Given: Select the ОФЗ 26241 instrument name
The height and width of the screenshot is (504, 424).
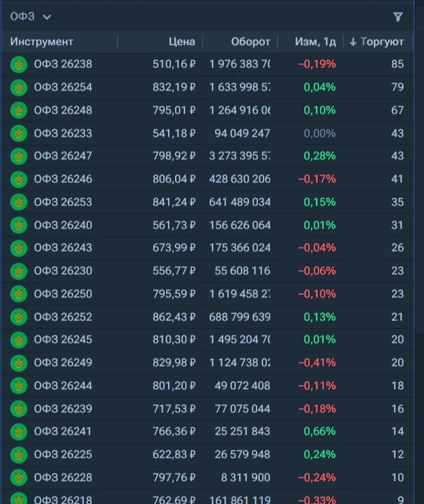Looking at the screenshot, I should click(x=63, y=431).
